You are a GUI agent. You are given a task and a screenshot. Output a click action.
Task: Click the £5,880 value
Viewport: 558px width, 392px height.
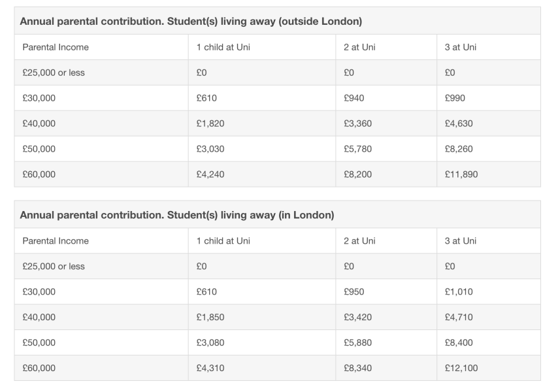coord(357,342)
